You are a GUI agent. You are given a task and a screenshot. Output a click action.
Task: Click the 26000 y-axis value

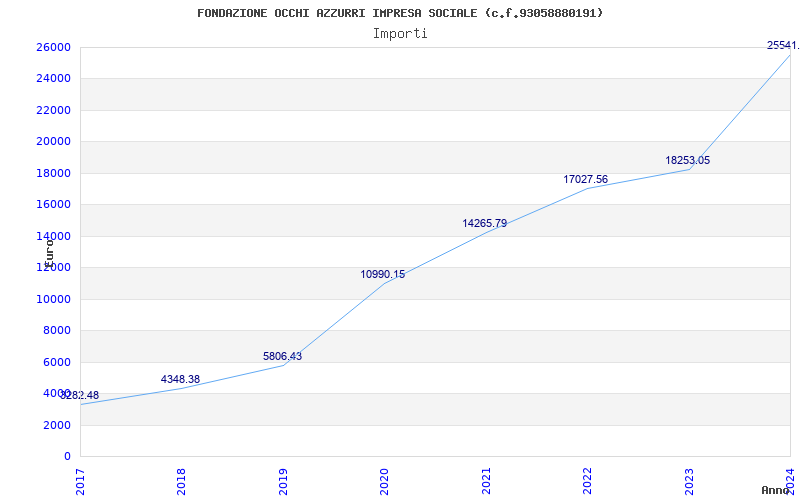point(53,47)
